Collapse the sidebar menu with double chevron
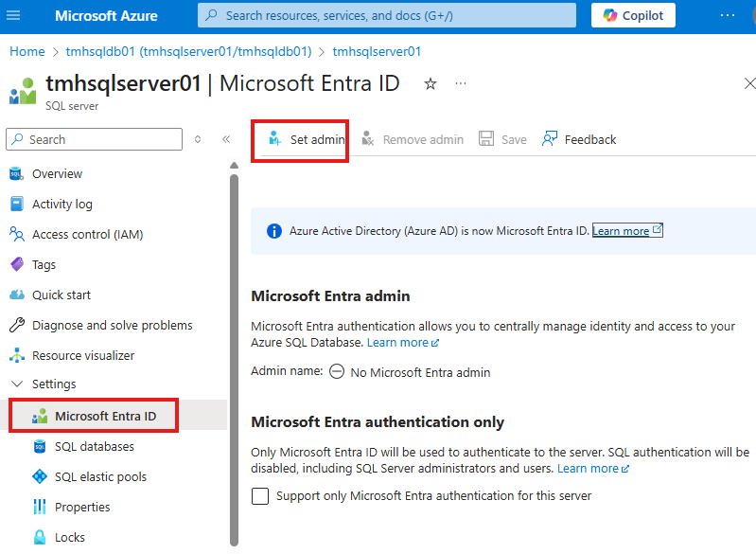 [x=226, y=139]
